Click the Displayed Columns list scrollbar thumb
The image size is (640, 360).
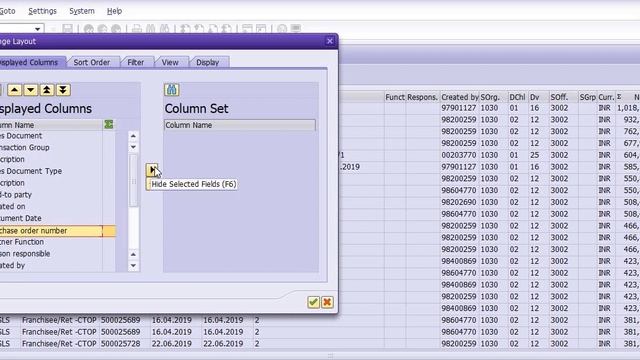[x=133, y=180]
